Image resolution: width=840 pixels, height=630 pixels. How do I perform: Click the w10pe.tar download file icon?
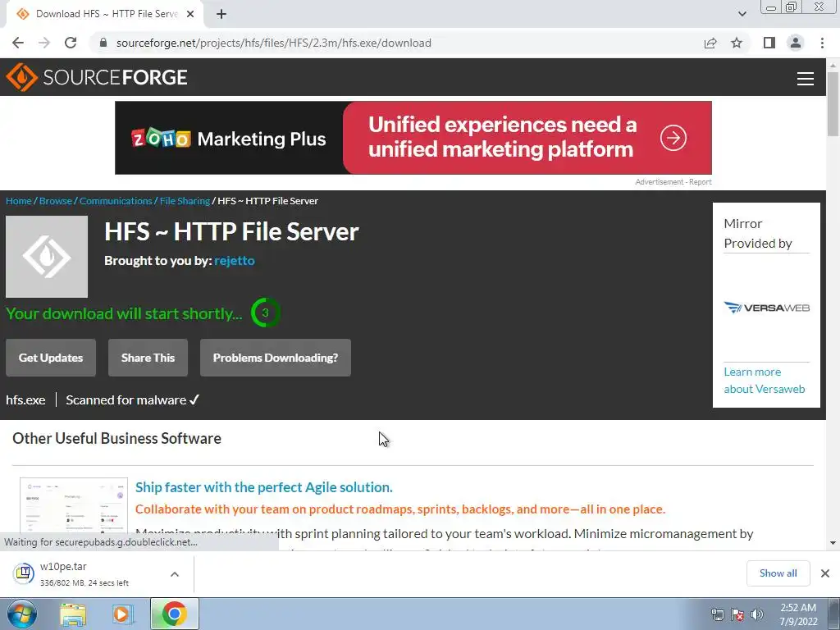[x=24, y=573]
